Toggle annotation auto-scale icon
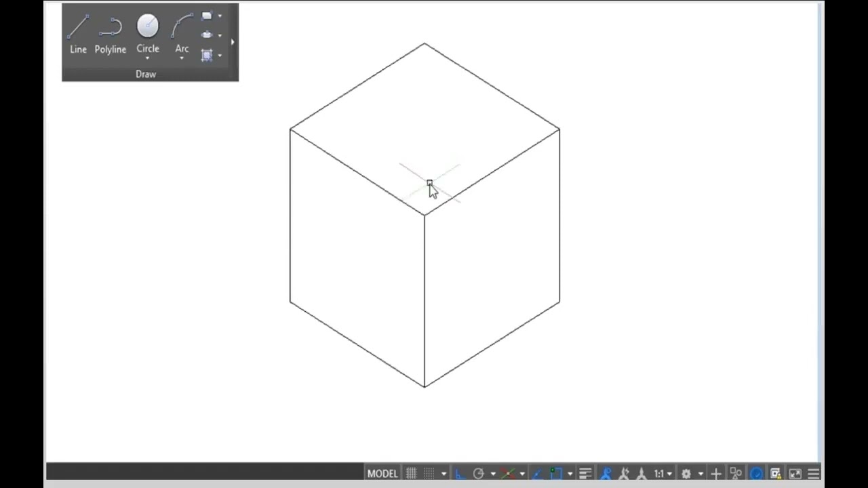 (623, 474)
